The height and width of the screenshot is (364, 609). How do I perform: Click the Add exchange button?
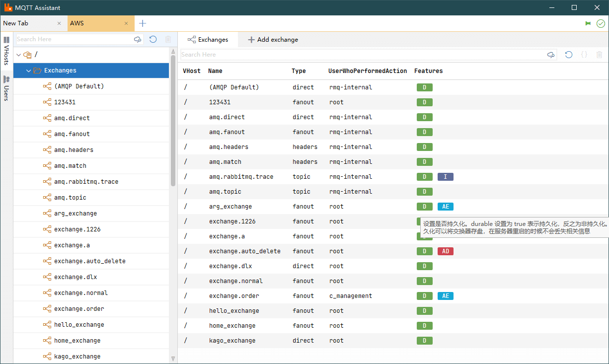tap(273, 40)
